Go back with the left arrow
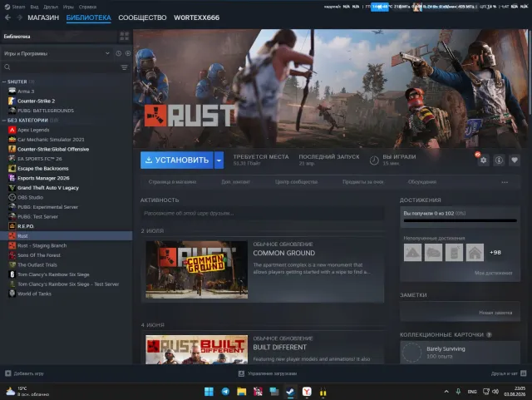This screenshot has width=532, height=400. tap(7, 17)
